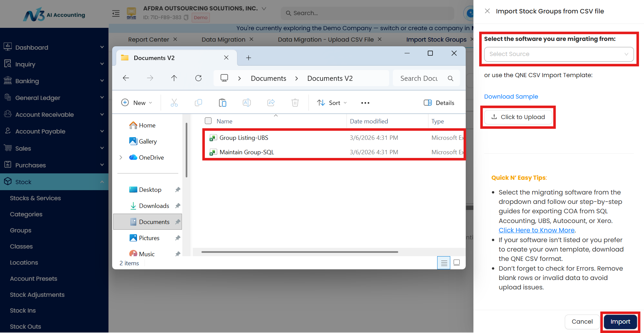Click the top Search bar
The height and width of the screenshot is (333, 644).
tap(367, 13)
